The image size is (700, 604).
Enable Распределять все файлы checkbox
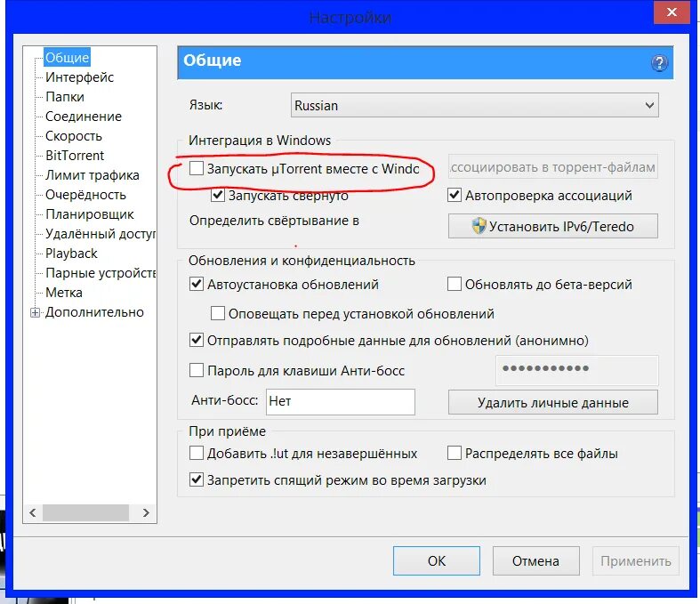455,453
